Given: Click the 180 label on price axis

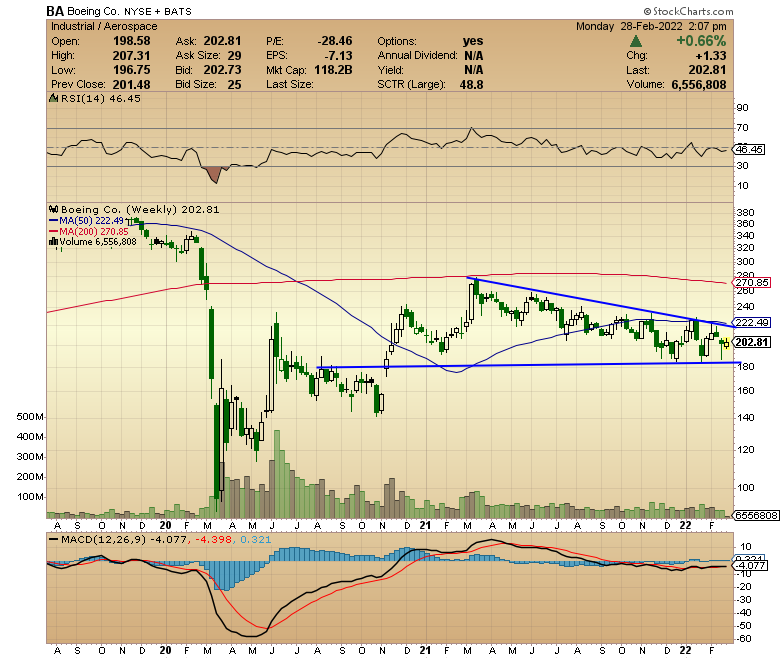Looking at the screenshot, I should [x=745, y=367].
